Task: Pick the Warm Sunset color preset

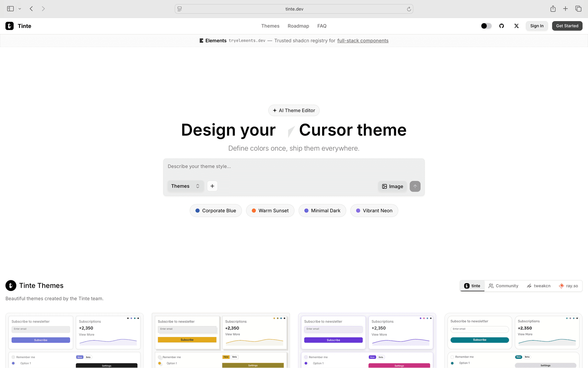Action: 270,211
